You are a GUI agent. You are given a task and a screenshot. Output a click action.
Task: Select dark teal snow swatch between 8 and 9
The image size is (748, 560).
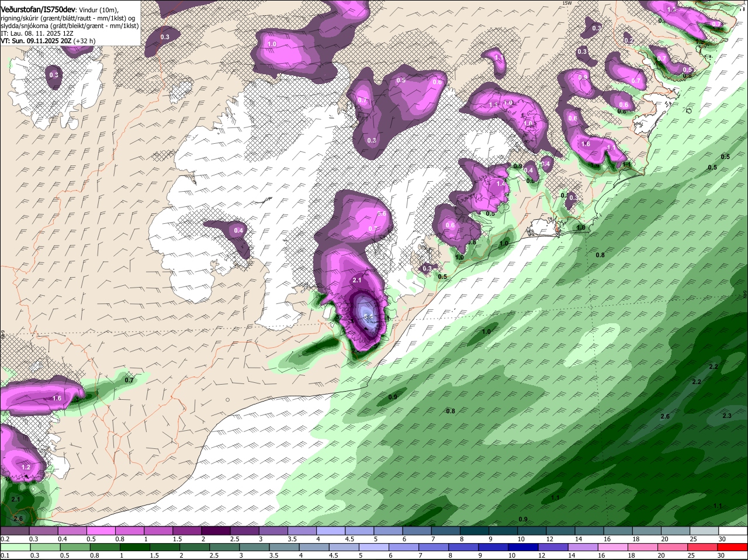pos(475,530)
